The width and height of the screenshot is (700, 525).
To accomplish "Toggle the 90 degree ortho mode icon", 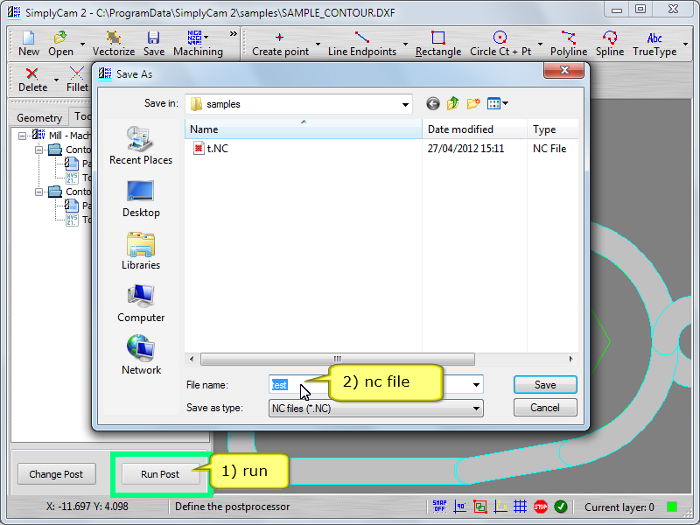I will coord(460,507).
